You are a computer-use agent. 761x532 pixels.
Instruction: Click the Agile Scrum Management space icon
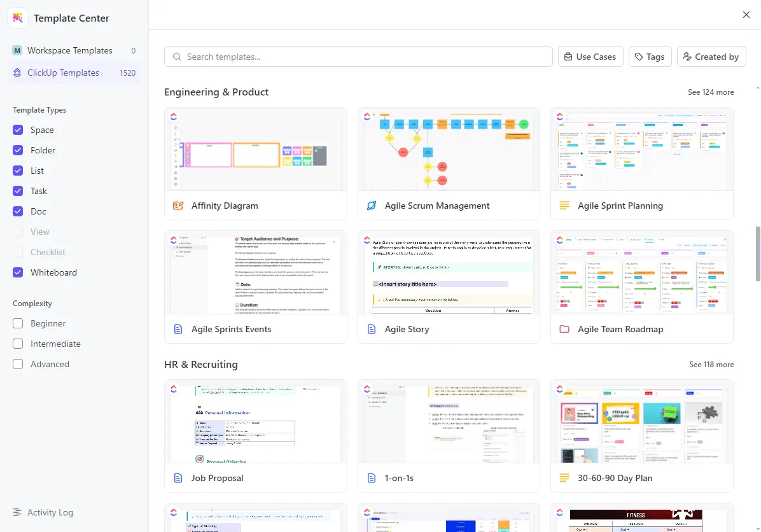(372, 206)
